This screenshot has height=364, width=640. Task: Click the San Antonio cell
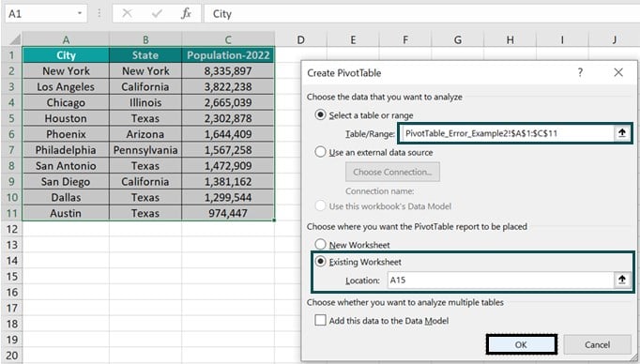tap(66, 166)
